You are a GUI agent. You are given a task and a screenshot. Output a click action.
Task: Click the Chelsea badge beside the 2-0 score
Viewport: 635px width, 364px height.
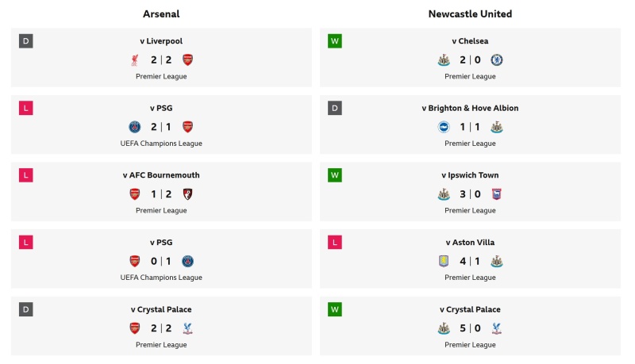pyautogui.click(x=497, y=59)
